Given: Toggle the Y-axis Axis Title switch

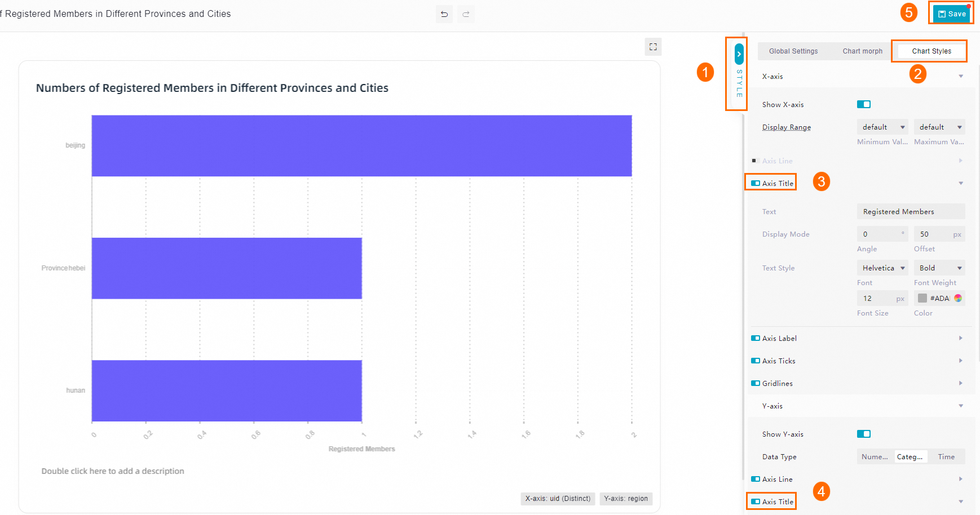Looking at the screenshot, I should 756,501.
